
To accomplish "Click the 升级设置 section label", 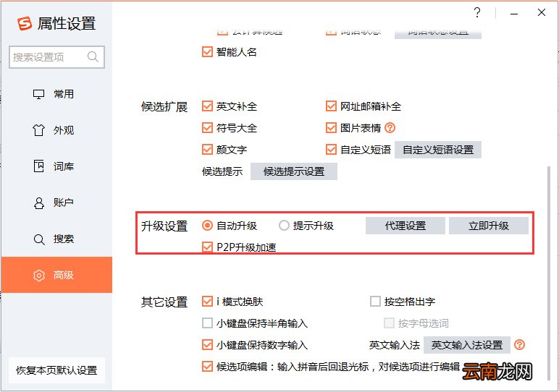I will (x=164, y=226).
